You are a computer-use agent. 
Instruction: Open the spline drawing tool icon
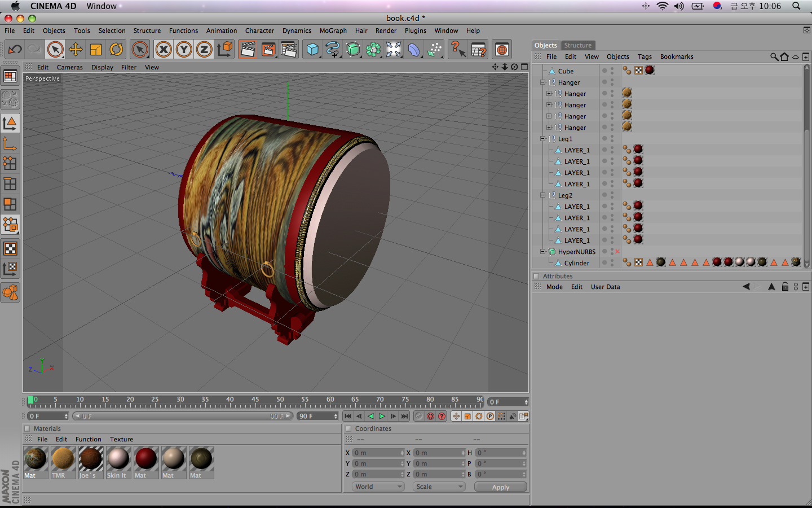click(333, 50)
